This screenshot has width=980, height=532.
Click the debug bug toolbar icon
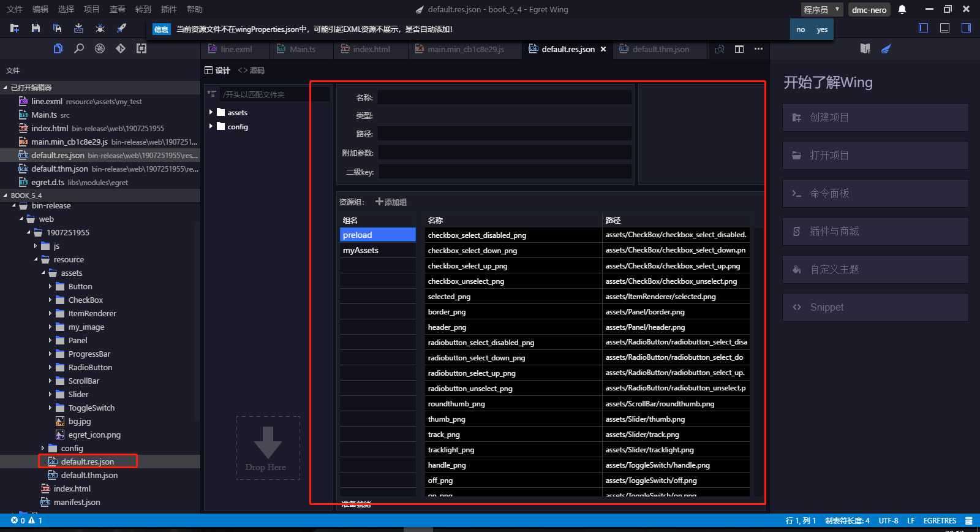[x=100, y=28]
